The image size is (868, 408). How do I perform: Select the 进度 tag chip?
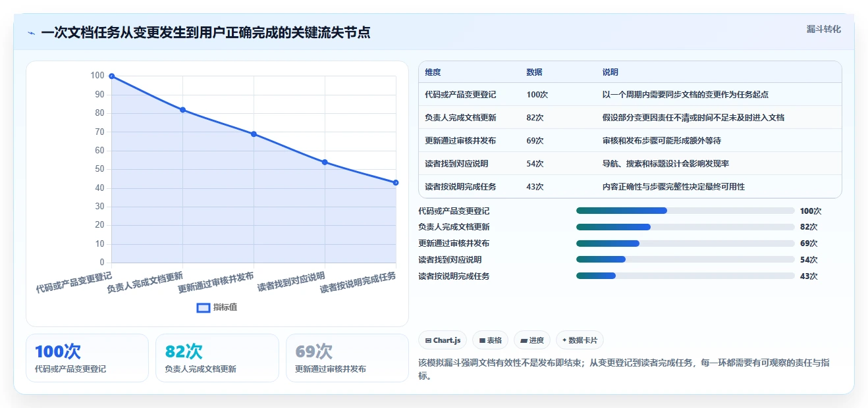click(532, 340)
